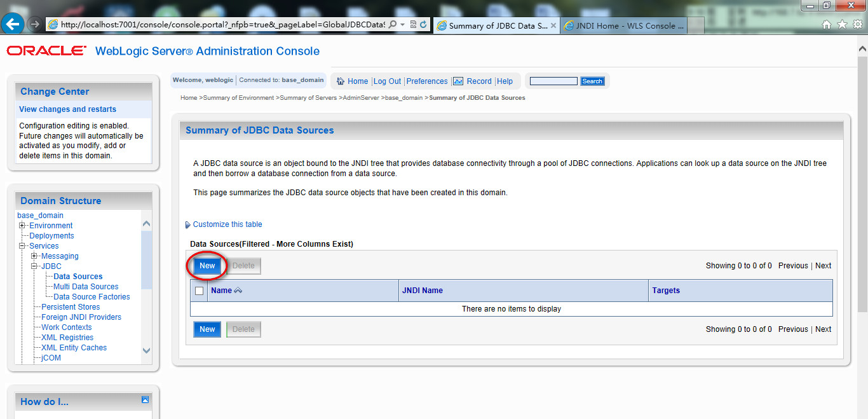The image size is (868, 419).
Task: Click the Domain Structure scroll down arrow
Action: 147,350
